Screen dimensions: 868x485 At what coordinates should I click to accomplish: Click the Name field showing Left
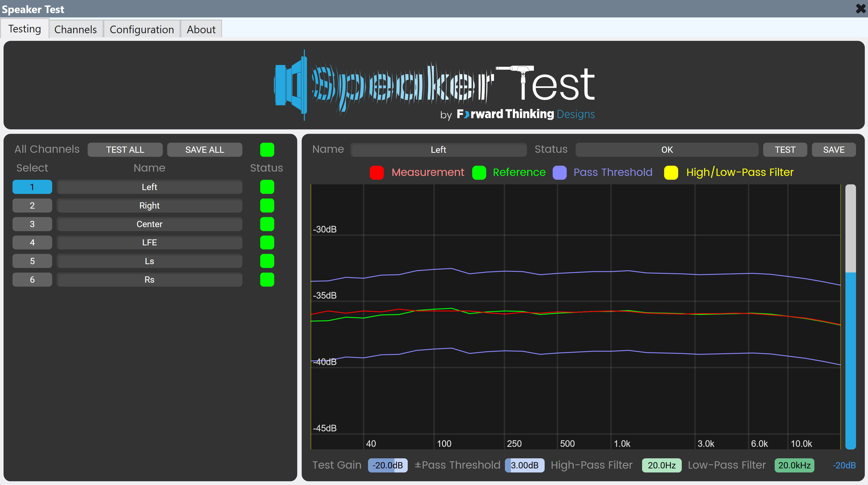[x=438, y=150]
